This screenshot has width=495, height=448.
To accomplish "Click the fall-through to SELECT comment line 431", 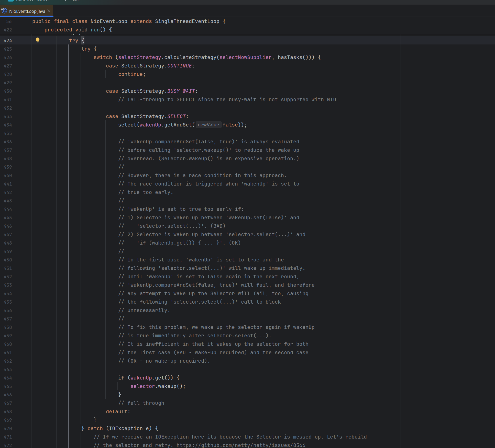I will (x=227, y=99).
